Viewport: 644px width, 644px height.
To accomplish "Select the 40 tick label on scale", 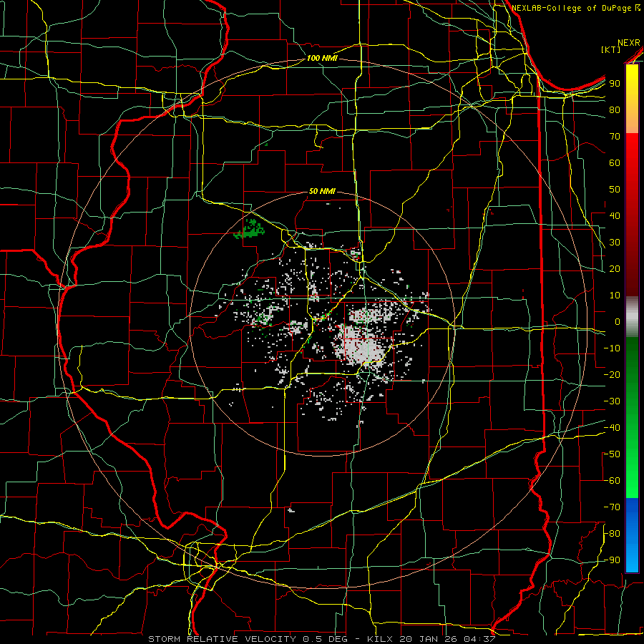I will point(615,216).
